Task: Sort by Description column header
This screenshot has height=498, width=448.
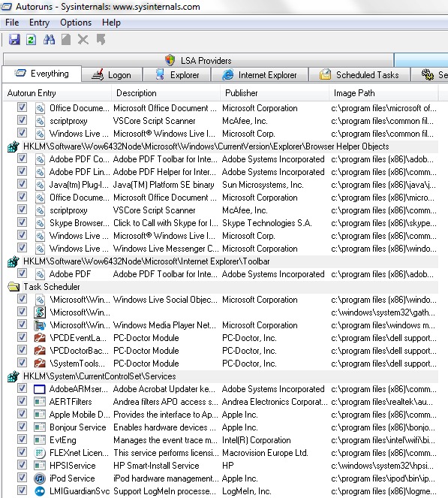Action: pyautogui.click(x=166, y=93)
